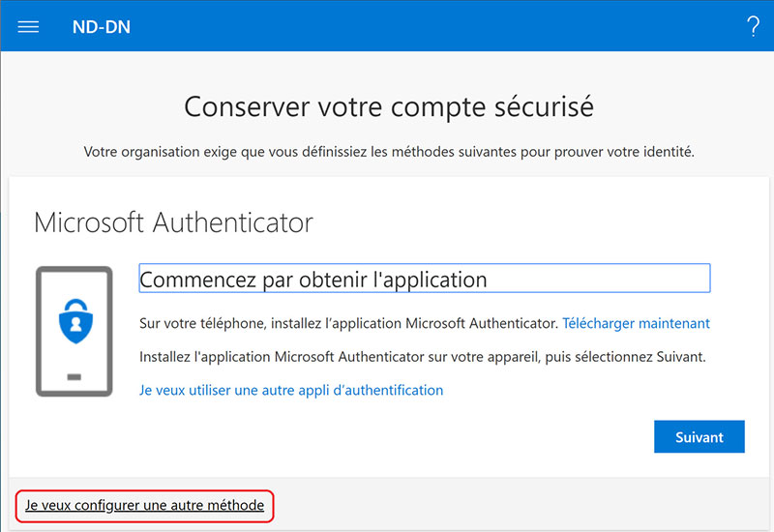Focus the Commencez par obtenir l'application heading box

pyautogui.click(x=424, y=279)
